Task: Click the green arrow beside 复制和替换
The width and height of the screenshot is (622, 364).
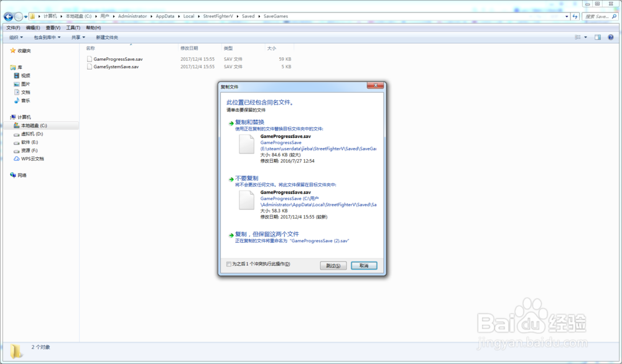Action: tap(231, 123)
